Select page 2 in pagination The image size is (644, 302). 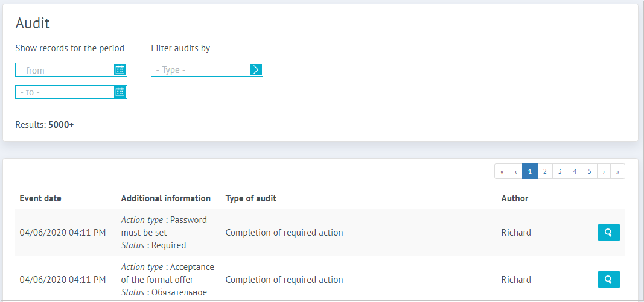coord(545,172)
